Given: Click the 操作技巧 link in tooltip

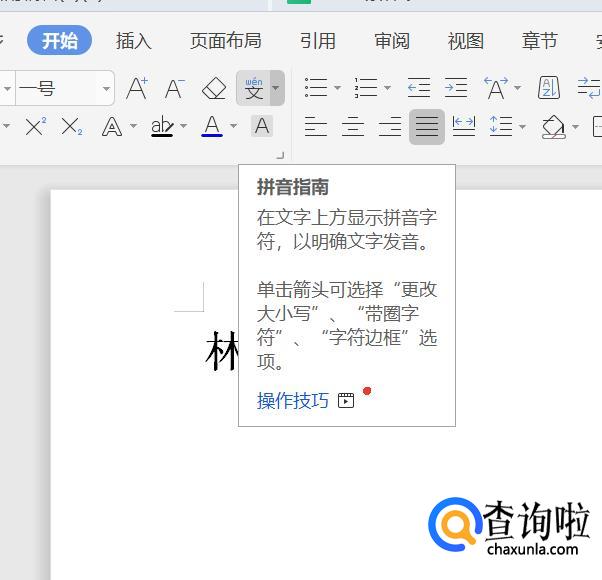Looking at the screenshot, I should [x=293, y=401].
